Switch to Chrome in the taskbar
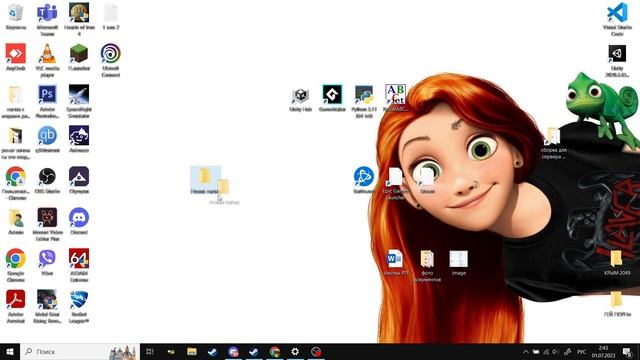Viewport: 640px width, 360px height. click(275, 351)
